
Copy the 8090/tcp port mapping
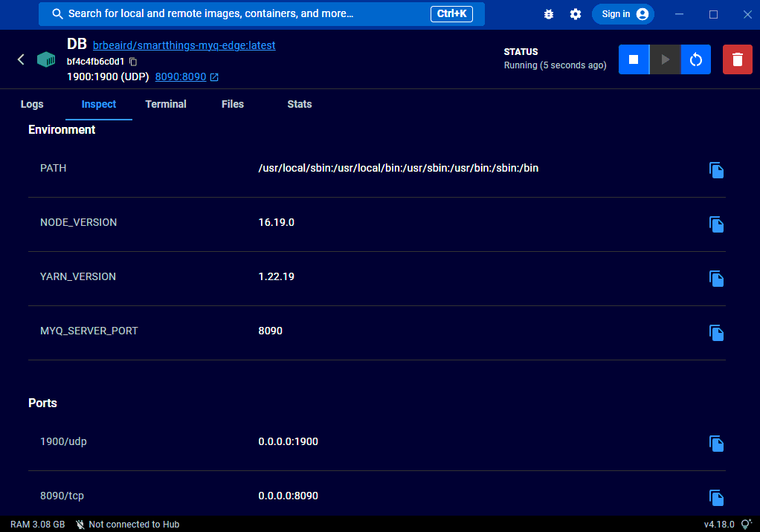click(x=716, y=498)
